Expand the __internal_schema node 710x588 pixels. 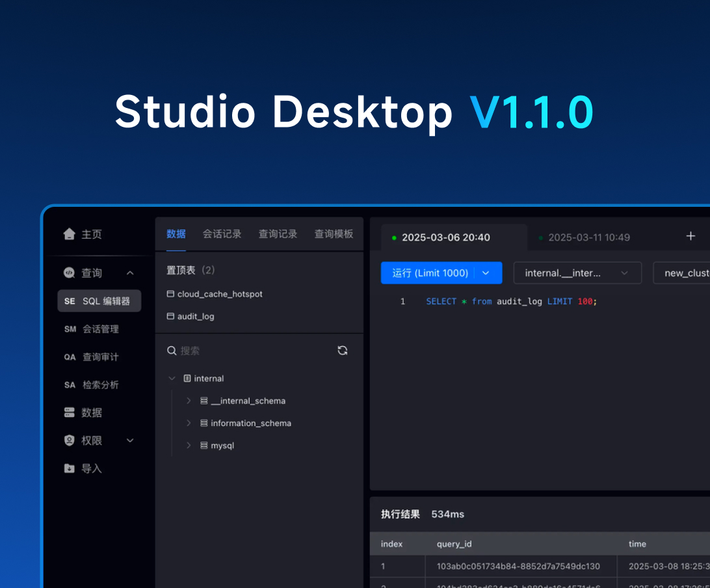point(189,401)
